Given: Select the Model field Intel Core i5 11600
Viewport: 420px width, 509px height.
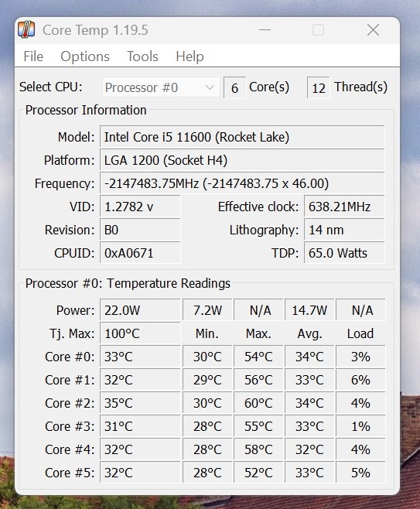Looking at the screenshot, I should [242, 137].
